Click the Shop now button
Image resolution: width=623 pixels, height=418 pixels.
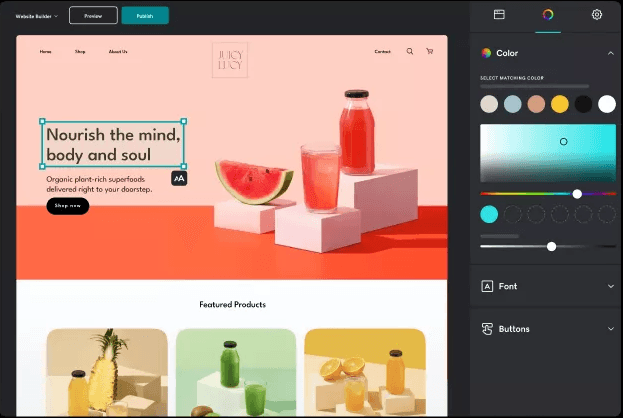pyautogui.click(x=68, y=206)
